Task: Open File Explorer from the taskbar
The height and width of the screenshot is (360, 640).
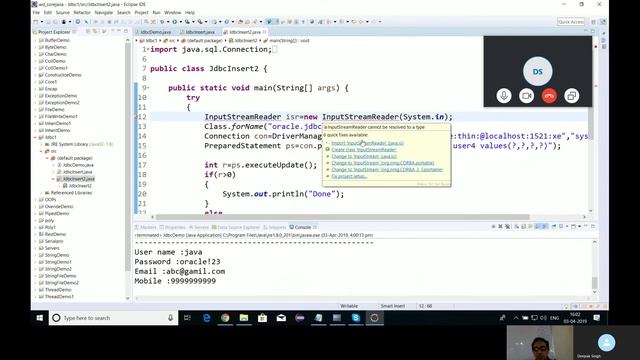Action: (244, 318)
